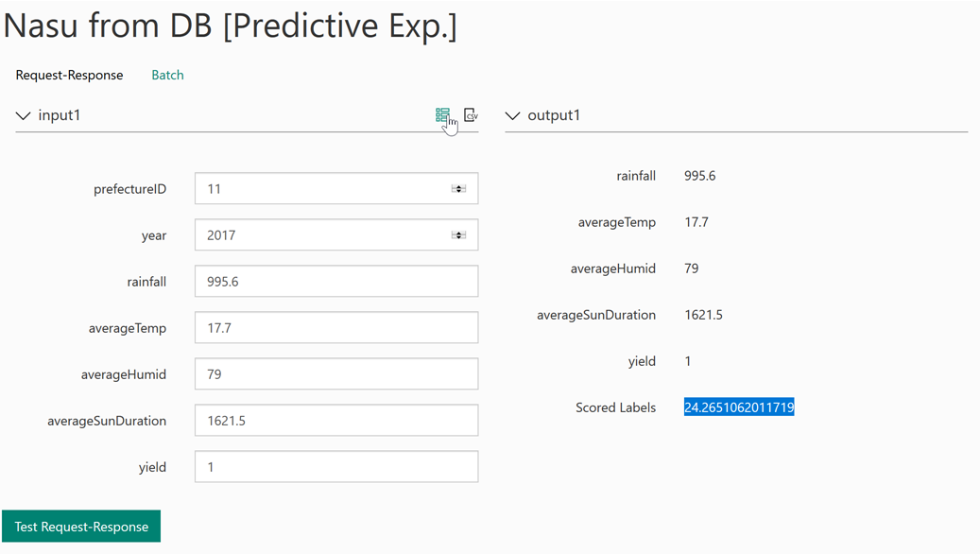
Task: Click the highlighted Scored Labels value
Action: point(739,407)
